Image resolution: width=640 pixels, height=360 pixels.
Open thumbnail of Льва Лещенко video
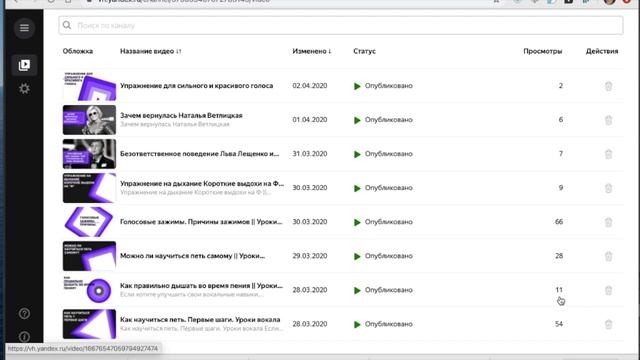click(89, 154)
